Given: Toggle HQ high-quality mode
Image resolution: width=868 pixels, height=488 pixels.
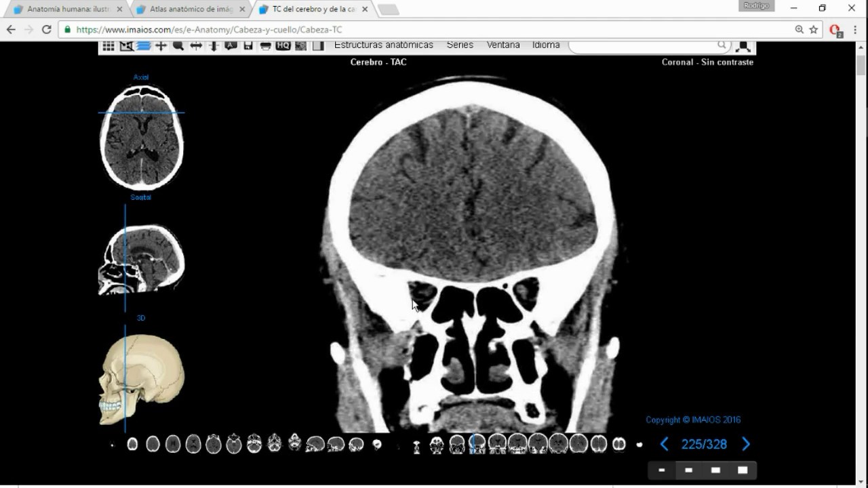Looking at the screenshot, I should point(283,46).
